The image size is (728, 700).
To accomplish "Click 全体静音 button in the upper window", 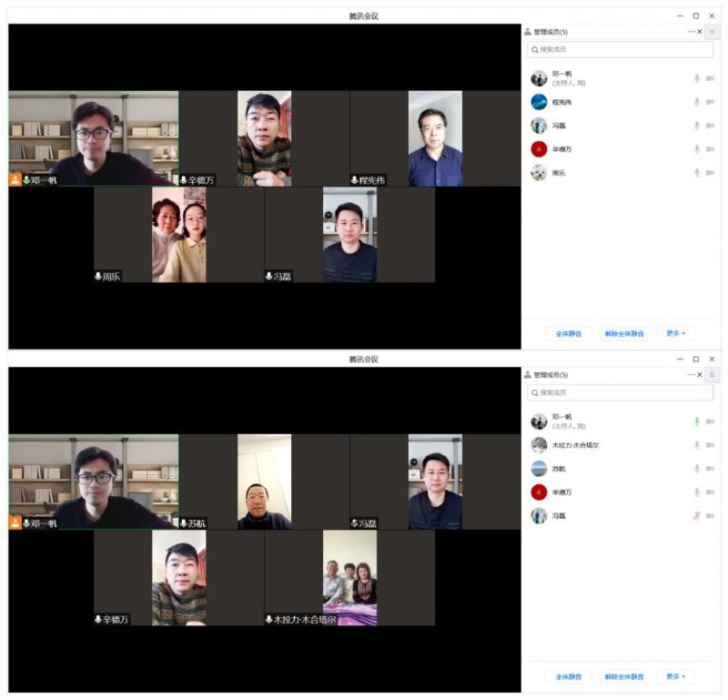I will click(x=569, y=333).
